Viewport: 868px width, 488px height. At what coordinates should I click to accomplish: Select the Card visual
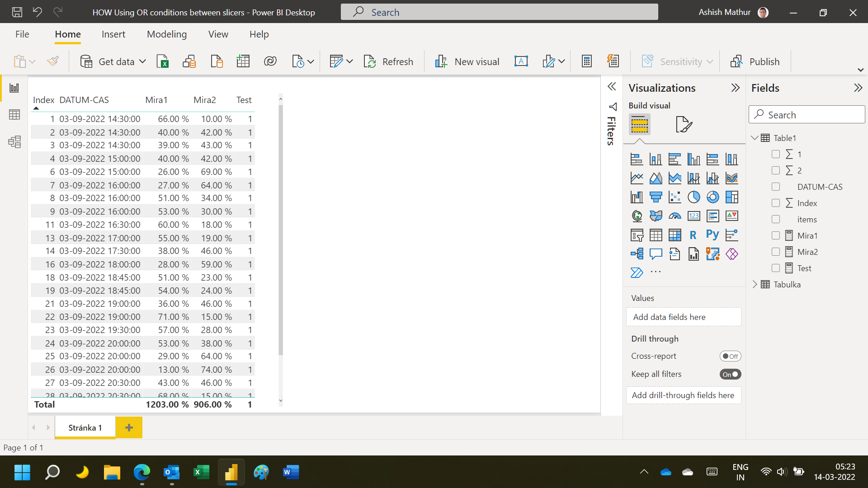coord(693,216)
